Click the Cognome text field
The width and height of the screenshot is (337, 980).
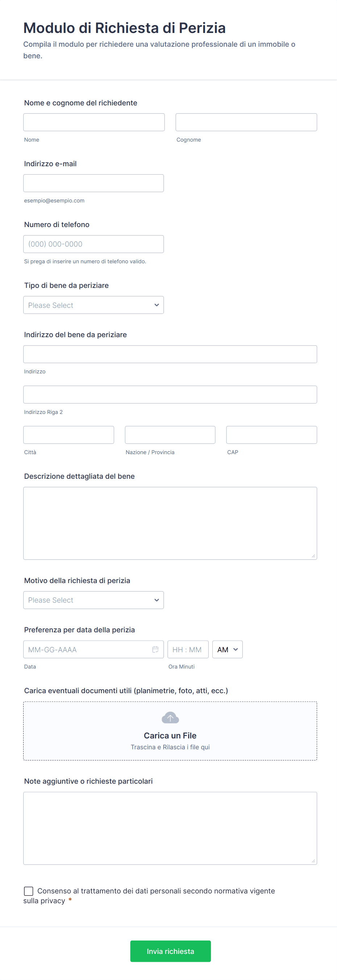[x=246, y=122]
